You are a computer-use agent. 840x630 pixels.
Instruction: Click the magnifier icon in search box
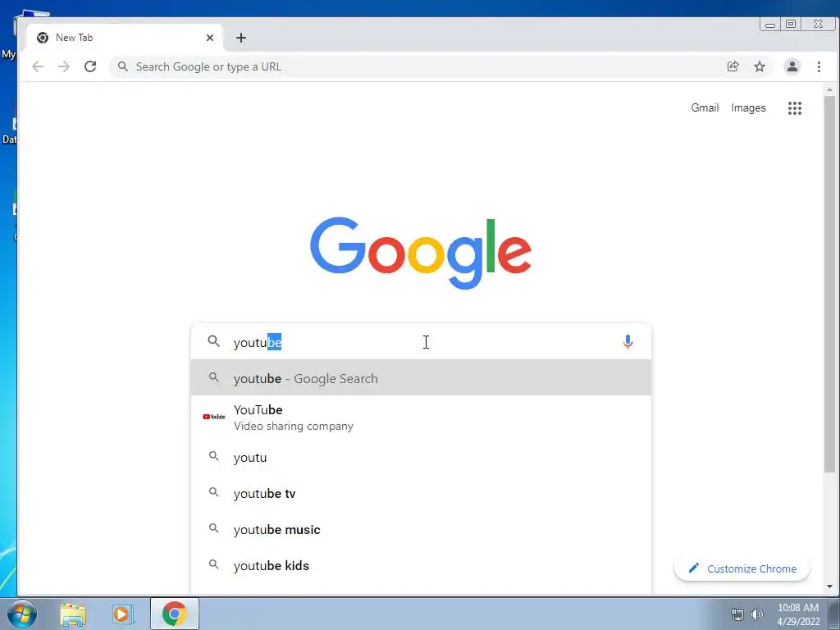coord(214,341)
